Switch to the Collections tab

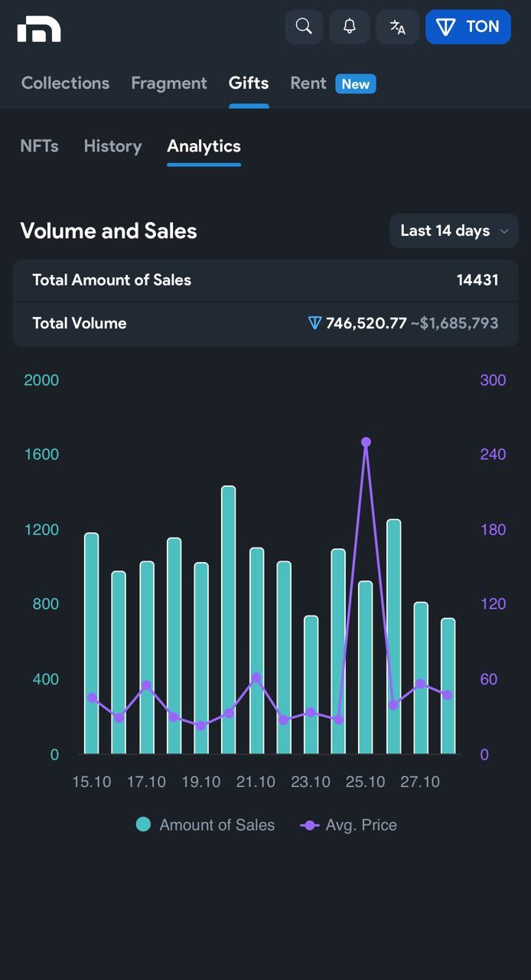point(65,83)
